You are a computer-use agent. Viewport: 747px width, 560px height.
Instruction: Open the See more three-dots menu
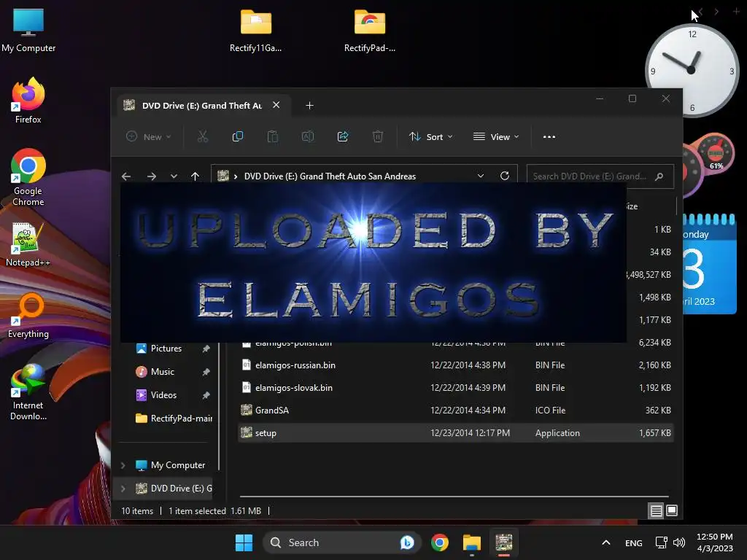pyautogui.click(x=549, y=136)
